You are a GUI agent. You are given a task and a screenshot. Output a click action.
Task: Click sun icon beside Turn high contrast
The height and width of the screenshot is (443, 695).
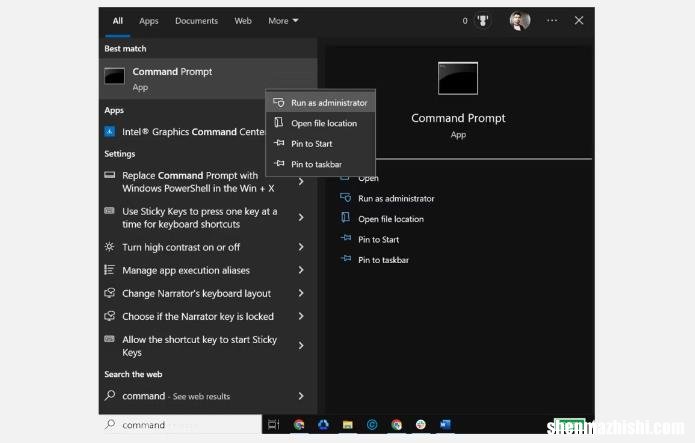[x=109, y=247]
